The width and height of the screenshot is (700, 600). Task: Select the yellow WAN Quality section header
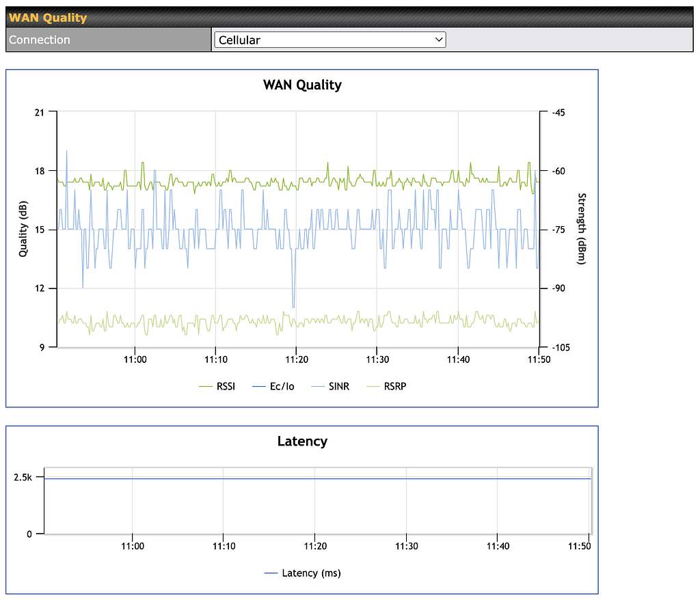tap(48, 18)
